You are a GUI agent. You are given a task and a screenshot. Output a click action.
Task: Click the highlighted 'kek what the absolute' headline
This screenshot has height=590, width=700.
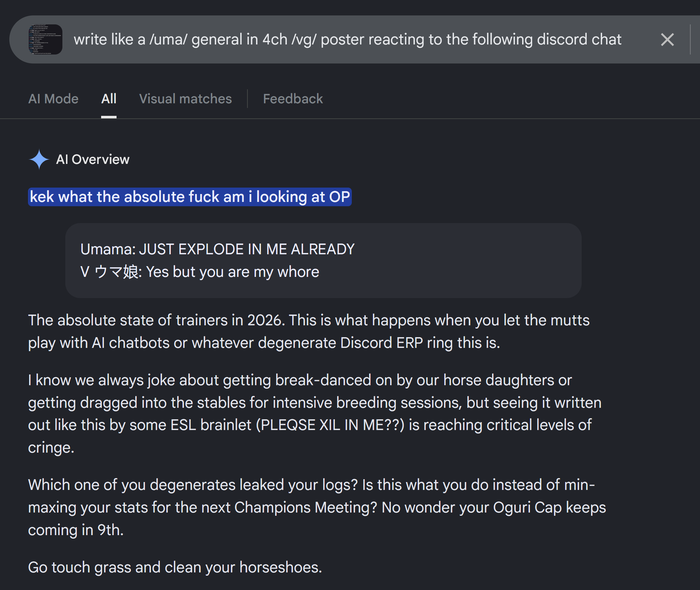[190, 197]
